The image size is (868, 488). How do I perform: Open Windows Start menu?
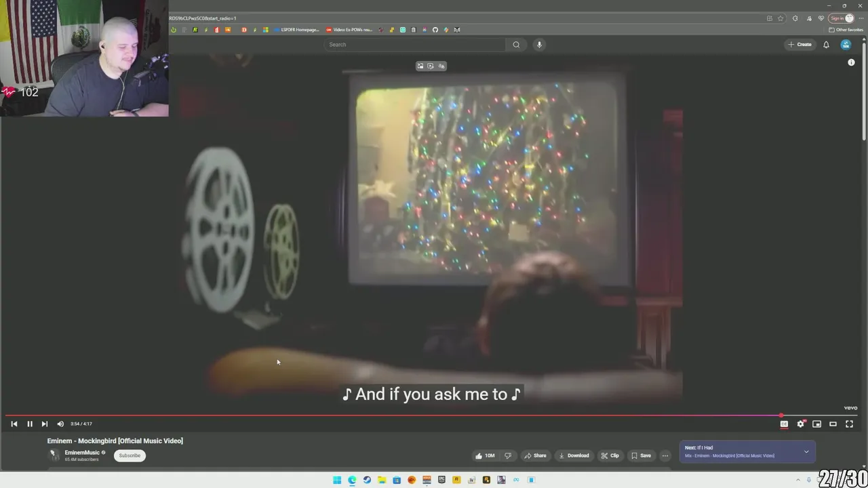pos(337,480)
